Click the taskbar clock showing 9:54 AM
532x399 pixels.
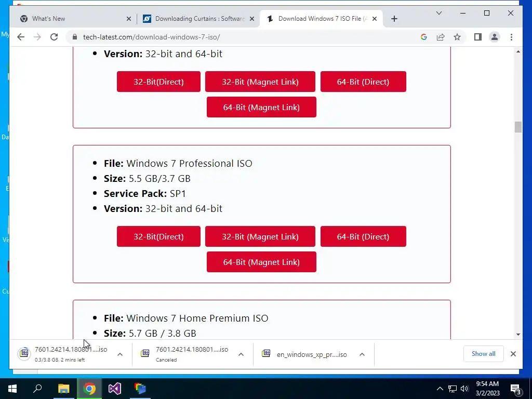pyautogui.click(x=487, y=389)
